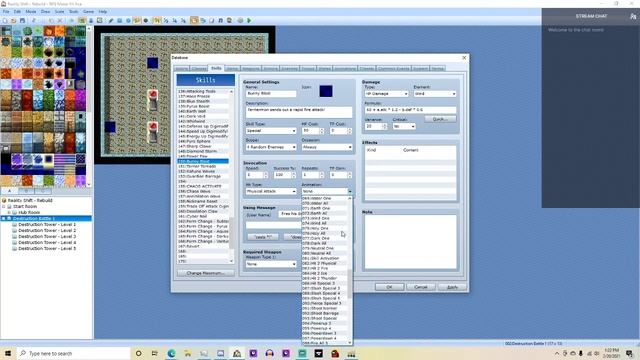640x360 pixels.
Task: Open the Script Editor icon
Action: (211, 20)
